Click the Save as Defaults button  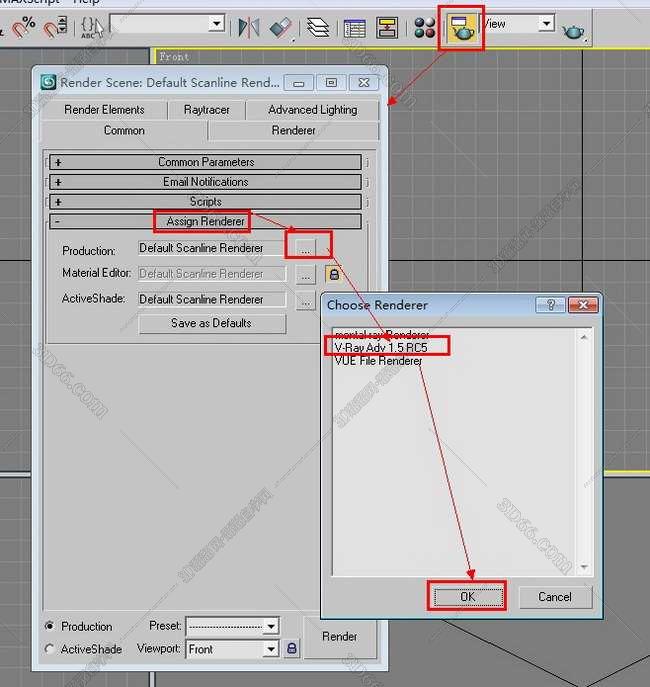(x=211, y=324)
